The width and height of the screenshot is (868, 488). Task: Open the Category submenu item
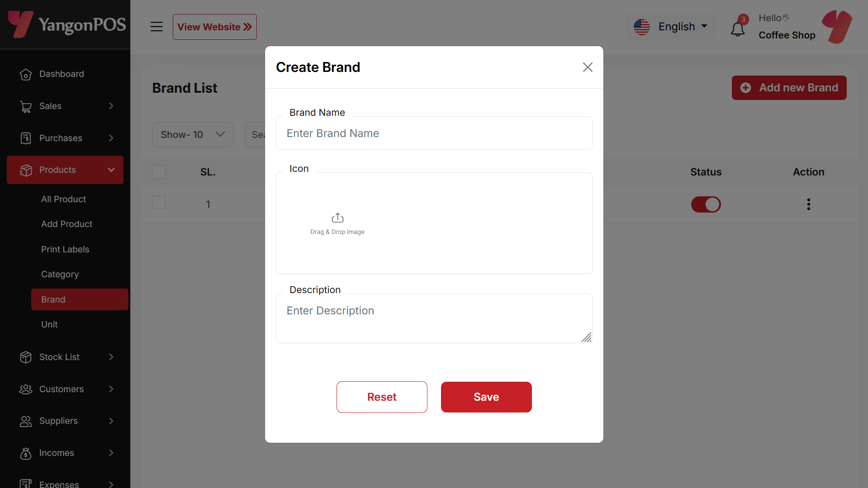point(60,274)
